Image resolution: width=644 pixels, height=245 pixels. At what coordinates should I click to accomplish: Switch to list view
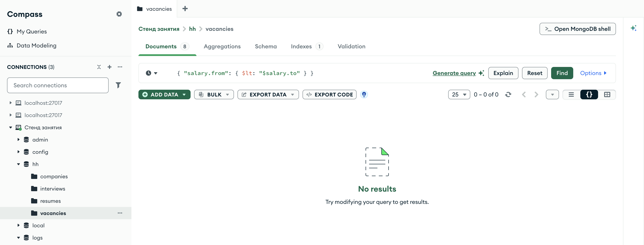point(571,95)
